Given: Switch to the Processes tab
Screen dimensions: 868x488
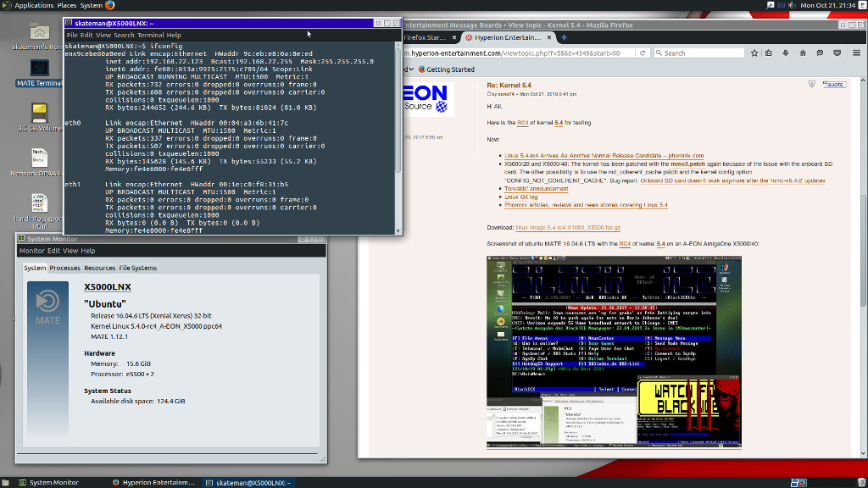Looking at the screenshot, I should pos(64,268).
